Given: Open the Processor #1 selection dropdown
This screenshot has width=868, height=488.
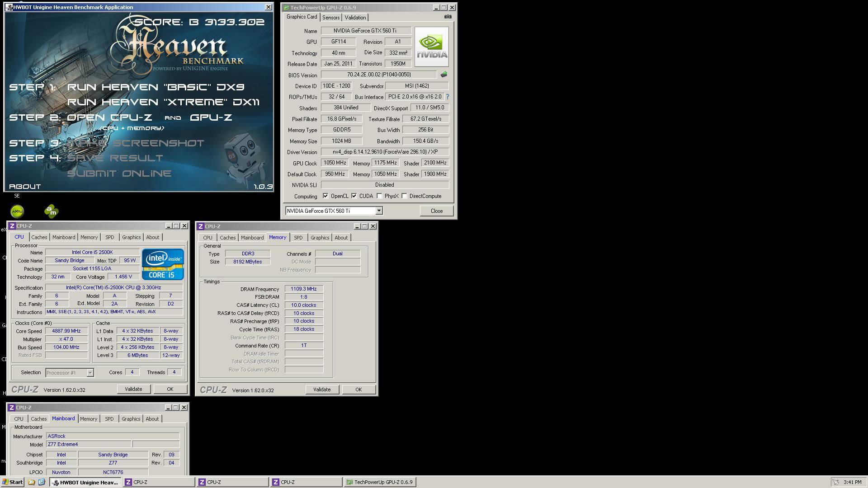Looking at the screenshot, I should point(90,373).
